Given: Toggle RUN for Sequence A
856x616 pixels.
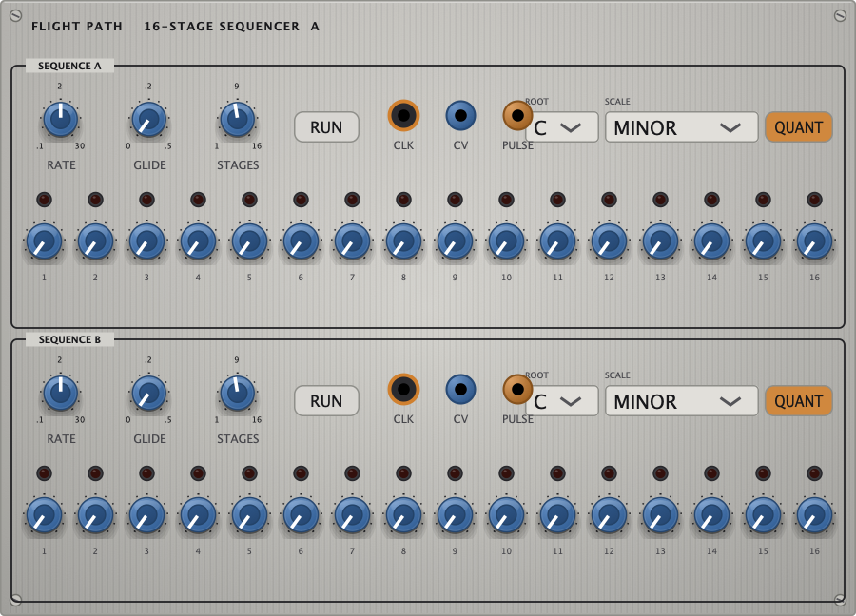Looking at the screenshot, I should pyautogui.click(x=326, y=127).
